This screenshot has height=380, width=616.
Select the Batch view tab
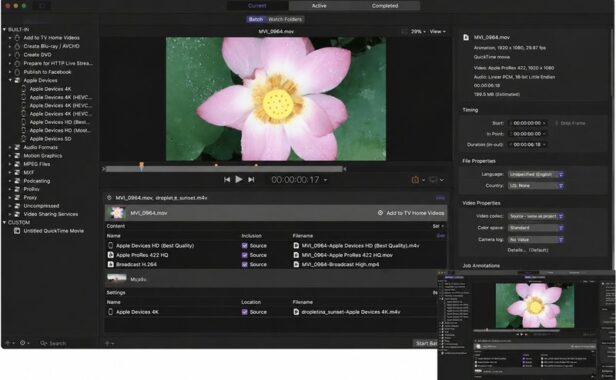256,19
